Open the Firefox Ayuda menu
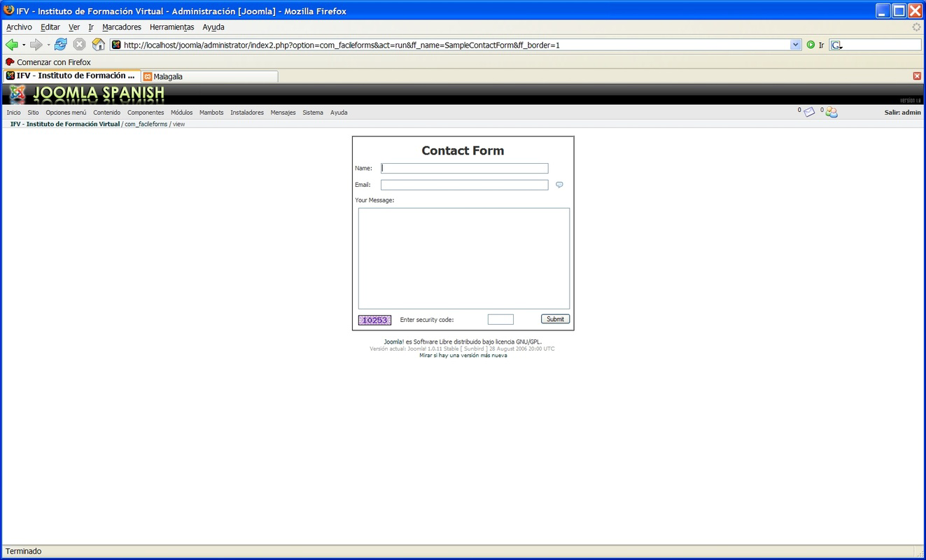This screenshot has width=926, height=560. (x=213, y=27)
